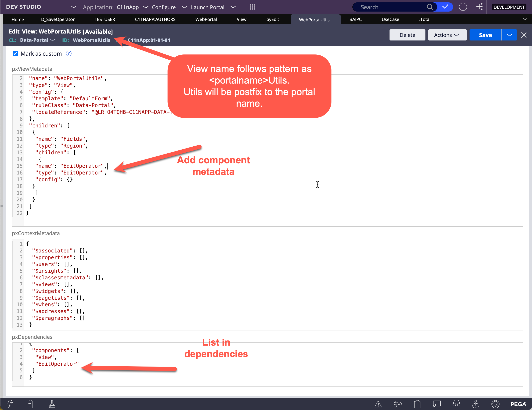532x410 pixels.
Task: Toggle the Mark as custom checkbox
Action: 15,54
